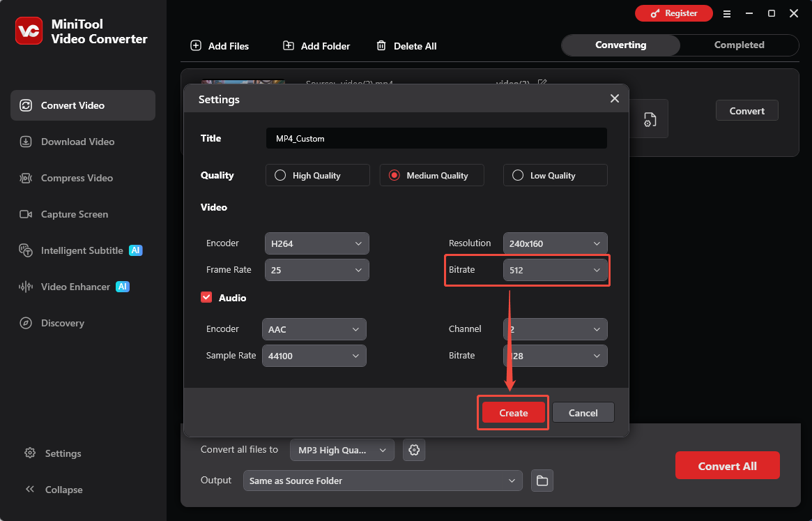This screenshot has width=812, height=521.
Task: Click the Add Files plus icon
Action: click(196, 45)
